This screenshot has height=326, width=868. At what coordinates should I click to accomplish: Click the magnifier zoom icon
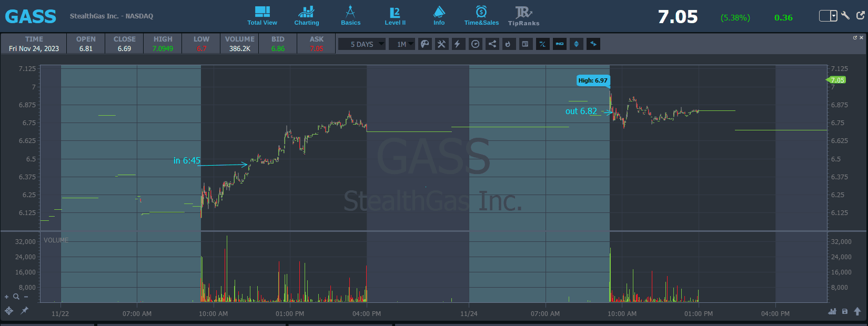pyautogui.click(x=16, y=297)
